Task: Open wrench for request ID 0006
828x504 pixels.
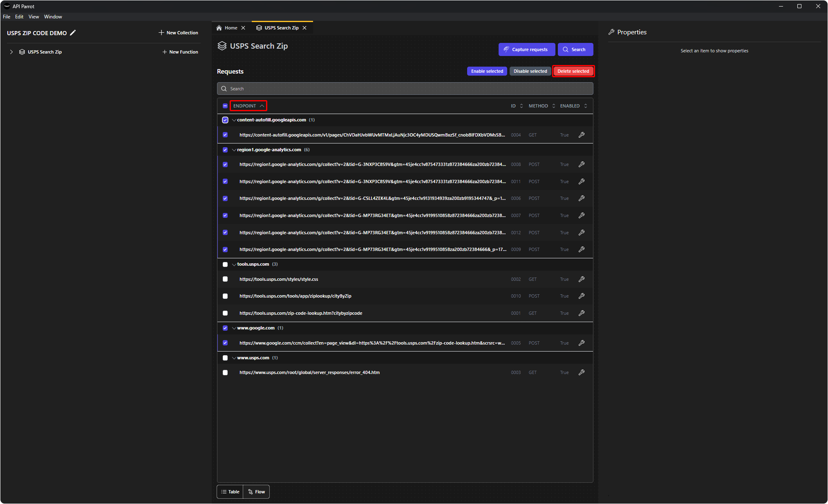Action: (x=582, y=198)
